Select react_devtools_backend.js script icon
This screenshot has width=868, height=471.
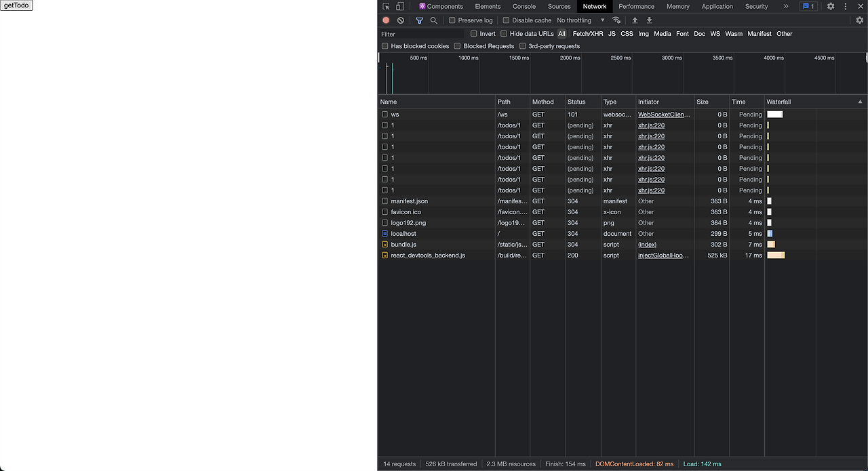(385, 255)
